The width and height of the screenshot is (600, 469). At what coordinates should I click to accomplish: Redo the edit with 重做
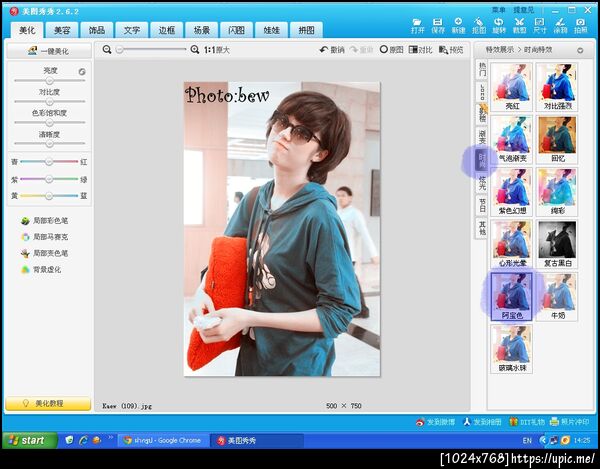pos(361,50)
